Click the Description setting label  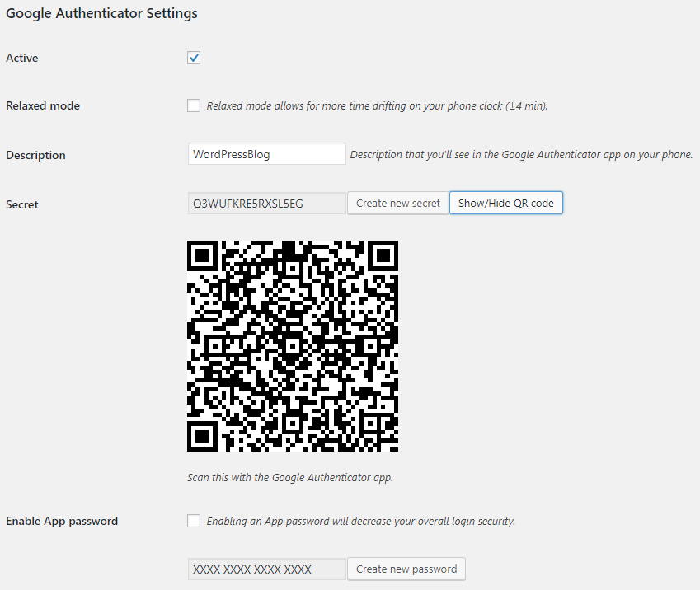coord(35,156)
